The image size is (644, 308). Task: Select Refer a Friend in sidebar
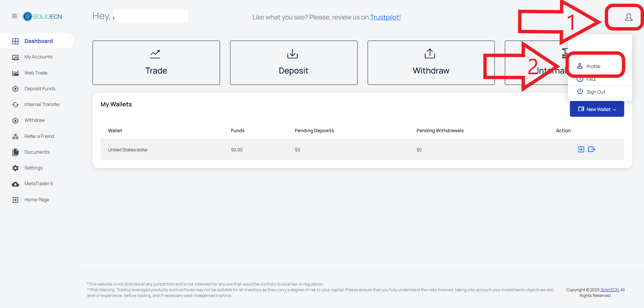point(39,136)
